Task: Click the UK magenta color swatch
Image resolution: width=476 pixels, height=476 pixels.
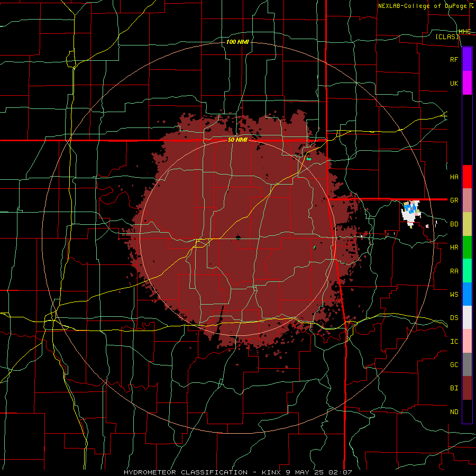Action: (467, 83)
